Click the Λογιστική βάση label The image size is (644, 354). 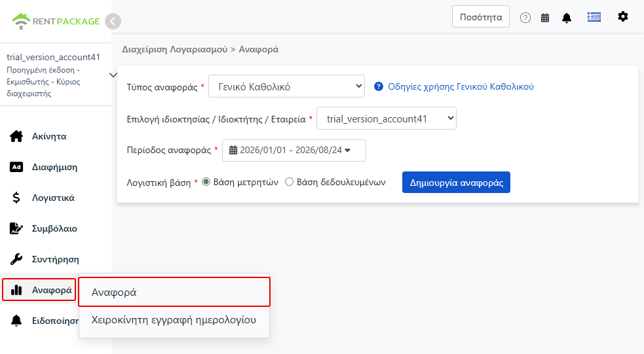tap(159, 183)
